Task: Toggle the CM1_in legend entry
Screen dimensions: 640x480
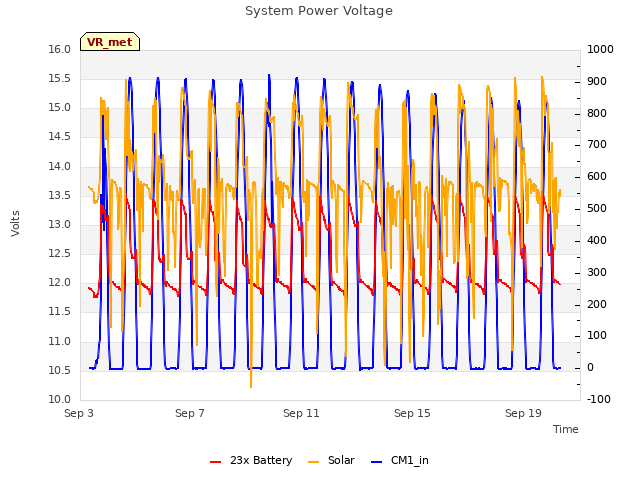Action: point(400,460)
